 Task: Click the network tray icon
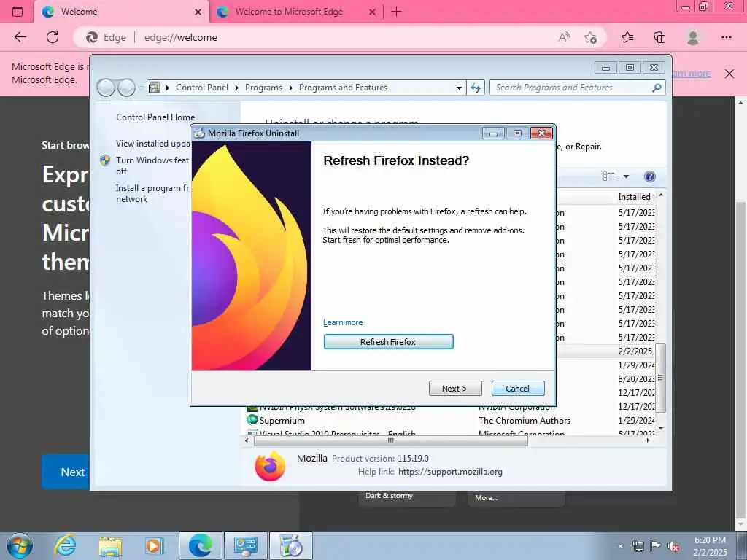pyautogui.click(x=638, y=546)
